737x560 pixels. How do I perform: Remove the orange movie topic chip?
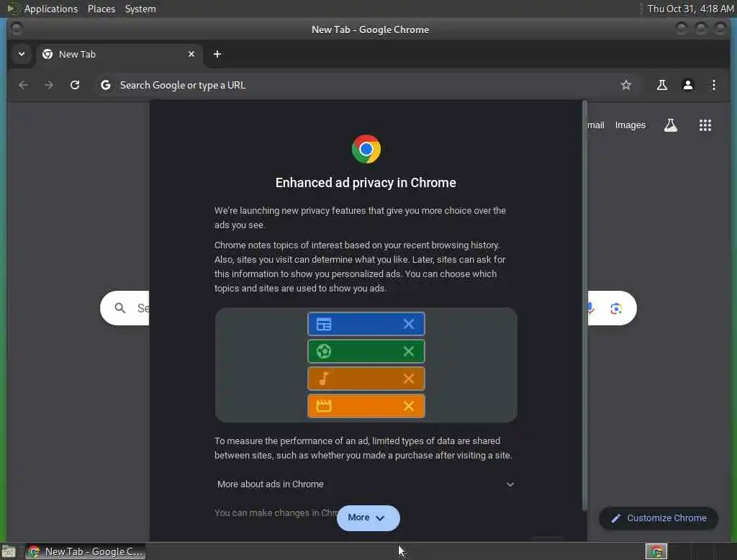click(x=409, y=406)
